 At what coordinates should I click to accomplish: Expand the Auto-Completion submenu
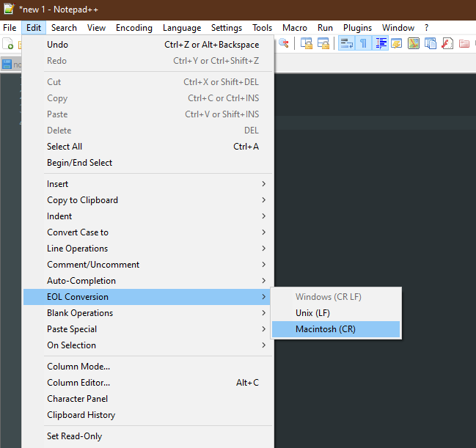click(148, 281)
